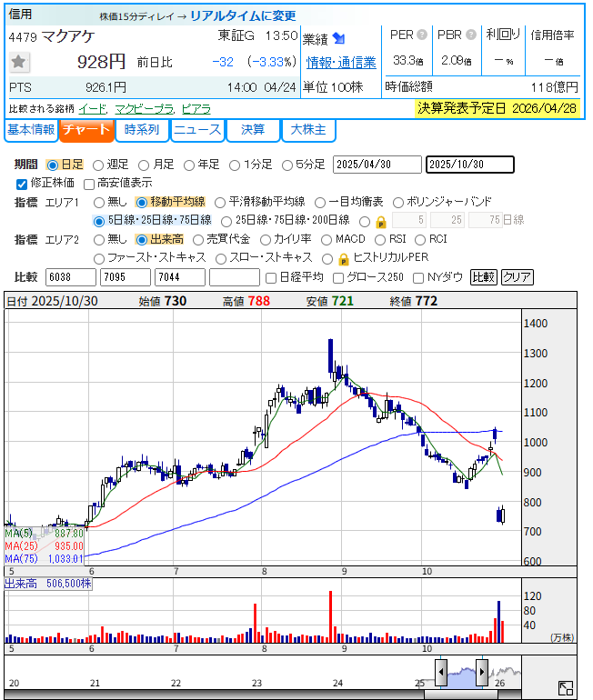Viewport: 593px width, 700px height.
Task: Select MACD indicator
Action: point(327,240)
